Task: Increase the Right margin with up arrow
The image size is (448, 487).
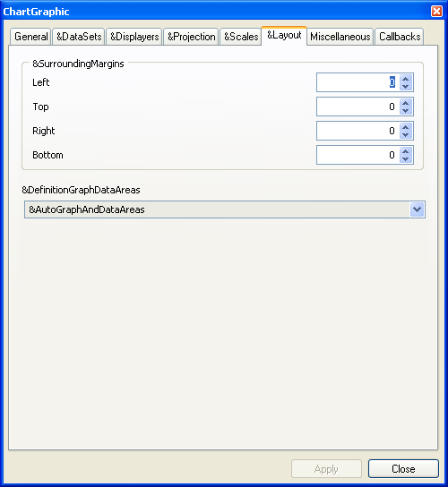Action: click(405, 127)
